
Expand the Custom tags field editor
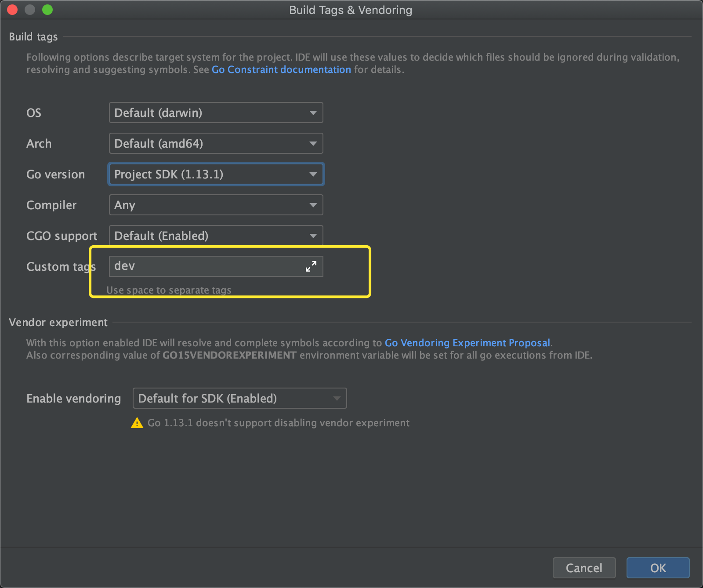coord(311,266)
